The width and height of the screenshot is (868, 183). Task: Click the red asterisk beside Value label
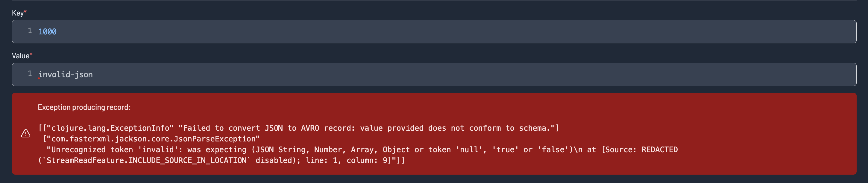[x=31, y=54]
